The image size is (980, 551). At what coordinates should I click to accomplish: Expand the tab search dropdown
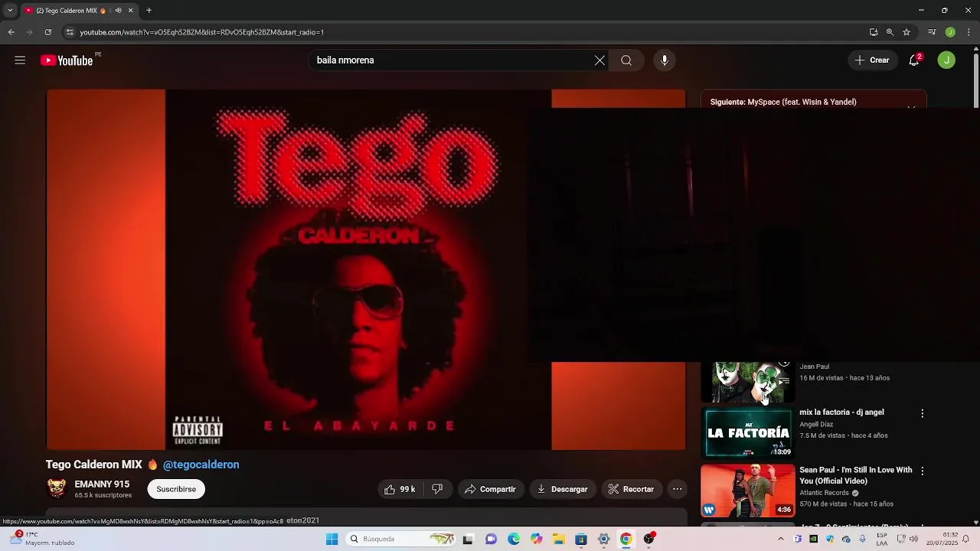click(x=10, y=11)
